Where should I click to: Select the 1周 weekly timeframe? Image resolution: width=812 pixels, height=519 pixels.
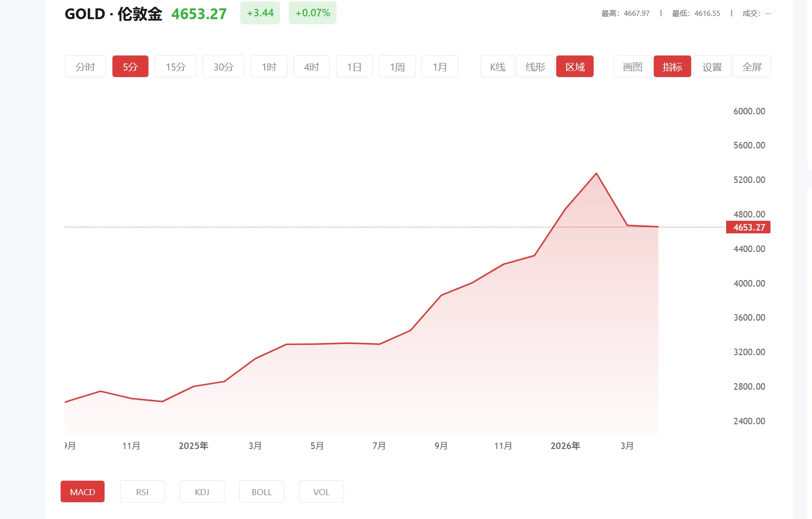(x=397, y=66)
